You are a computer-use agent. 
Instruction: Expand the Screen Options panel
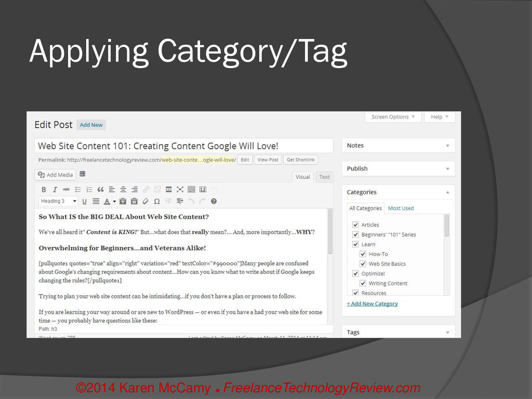click(x=393, y=117)
